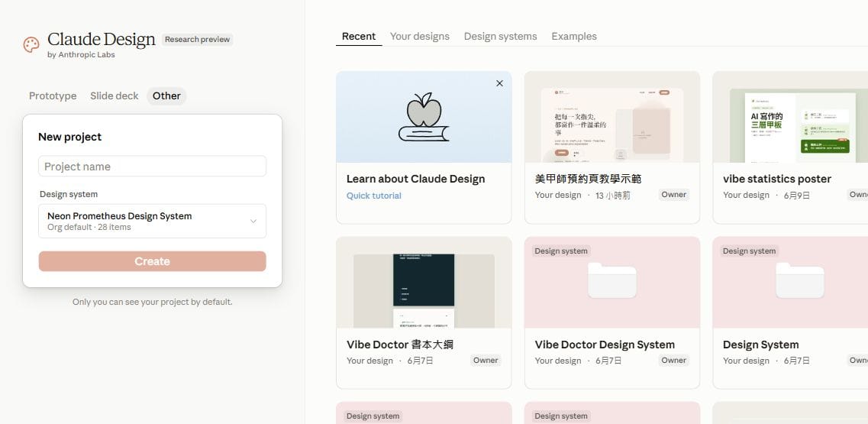Click the 美甲師預約頁教學示範 title
The image size is (868, 424).
tap(589, 179)
